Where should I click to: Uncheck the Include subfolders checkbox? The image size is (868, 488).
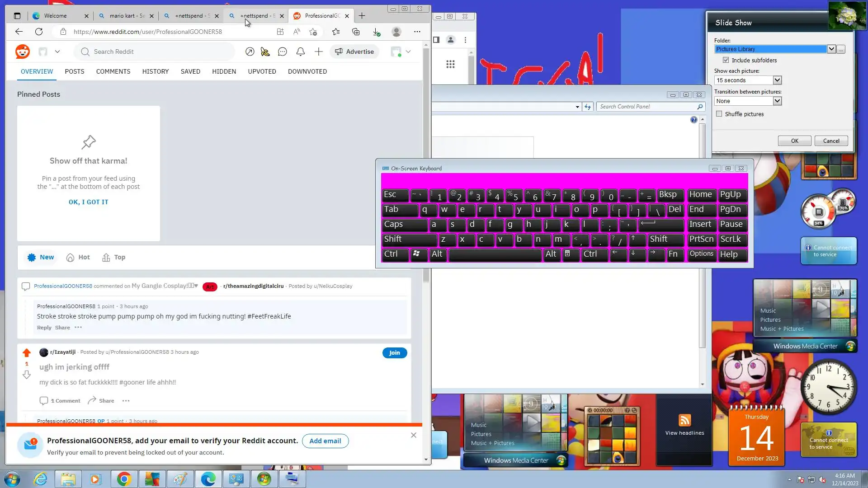point(726,60)
